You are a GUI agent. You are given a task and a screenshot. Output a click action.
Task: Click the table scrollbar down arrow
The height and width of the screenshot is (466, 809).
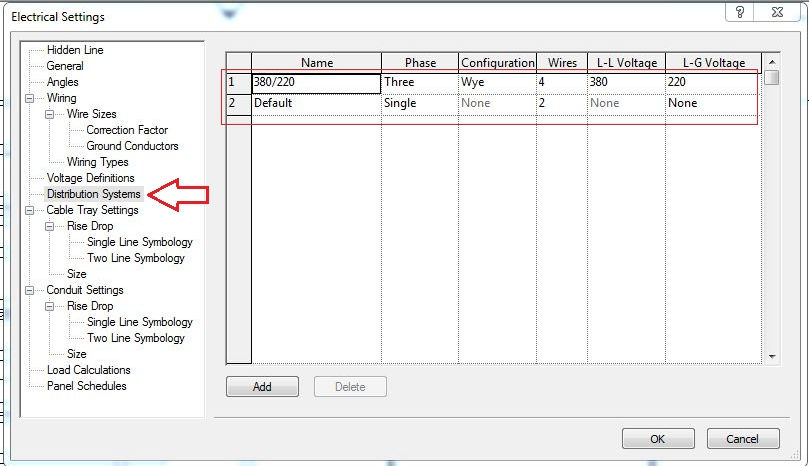pos(772,356)
